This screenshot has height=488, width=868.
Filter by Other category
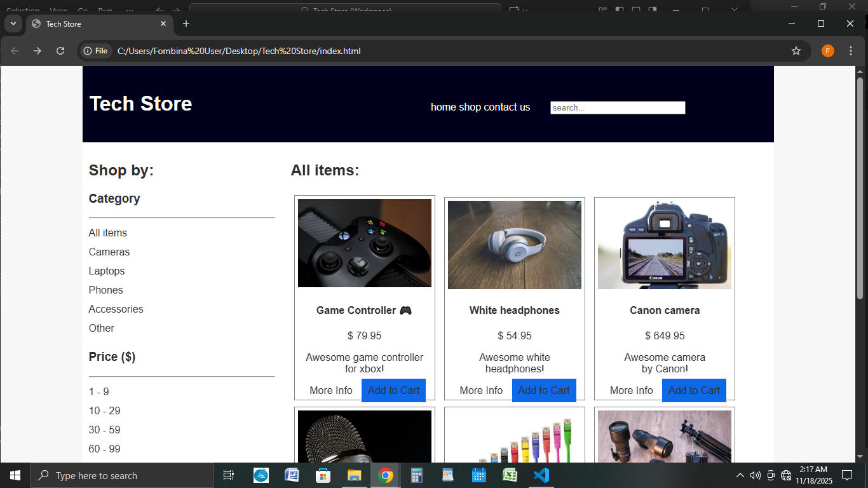(102, 329)
